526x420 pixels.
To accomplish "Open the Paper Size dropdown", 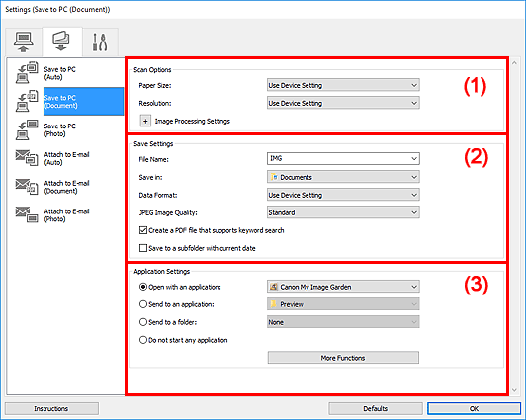I will (343, 85).
